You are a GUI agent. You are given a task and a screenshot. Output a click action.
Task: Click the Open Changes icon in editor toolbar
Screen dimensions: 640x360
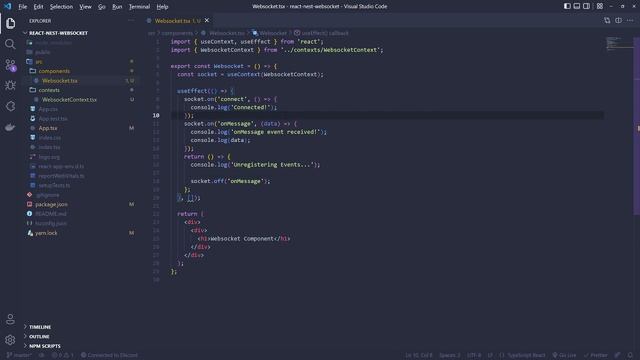(607, 20)
